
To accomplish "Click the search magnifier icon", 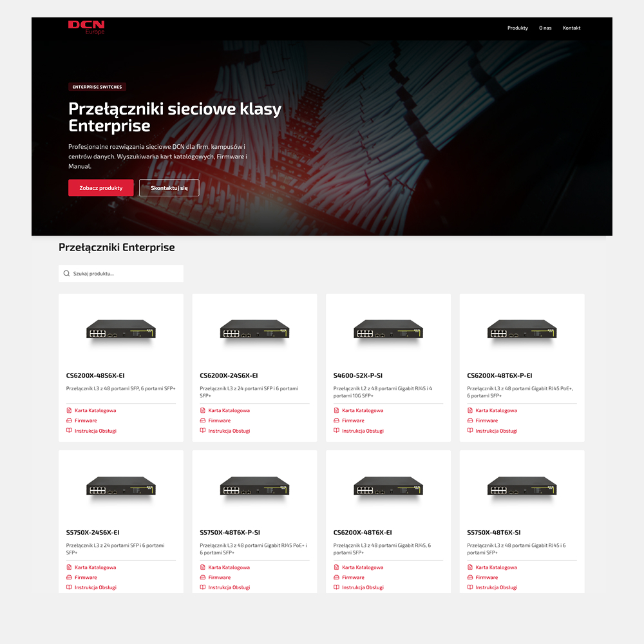I will coord(66,274).
